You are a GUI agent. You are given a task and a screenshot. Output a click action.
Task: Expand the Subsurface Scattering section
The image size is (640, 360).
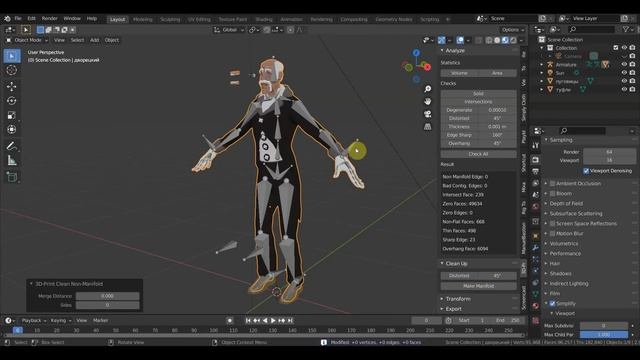coord(576,213)
